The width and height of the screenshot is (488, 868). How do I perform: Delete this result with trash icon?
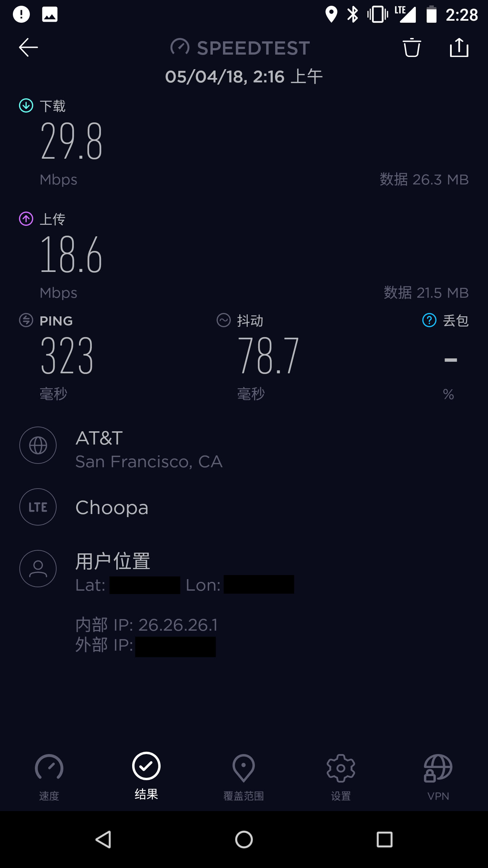coord(412,47)
